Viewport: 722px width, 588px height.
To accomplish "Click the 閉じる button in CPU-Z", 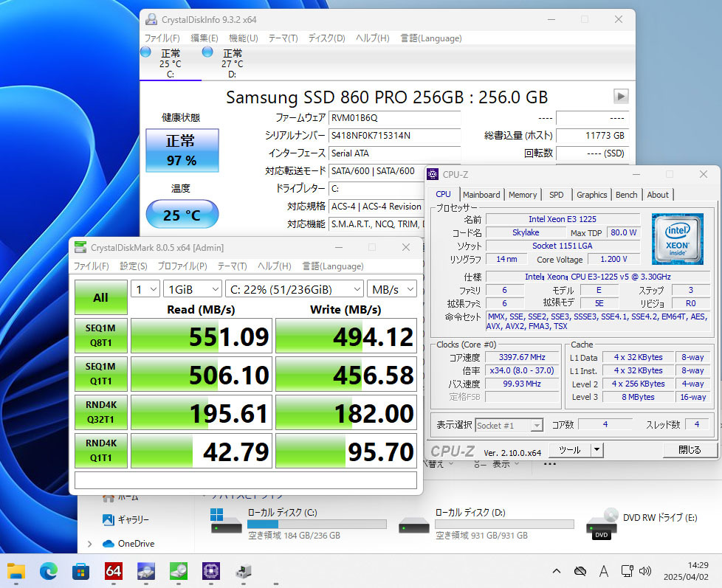I will click(690, 450).
